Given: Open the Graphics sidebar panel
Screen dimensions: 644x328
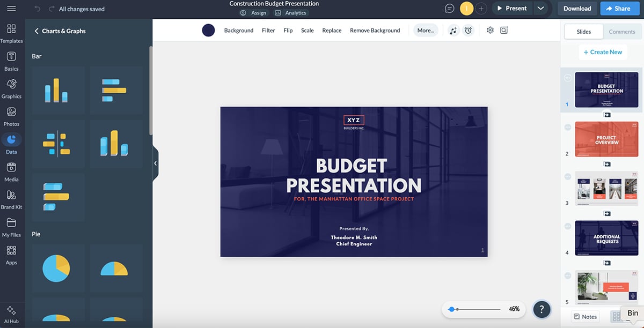Looking at the screenshot, I should [11, 88].
